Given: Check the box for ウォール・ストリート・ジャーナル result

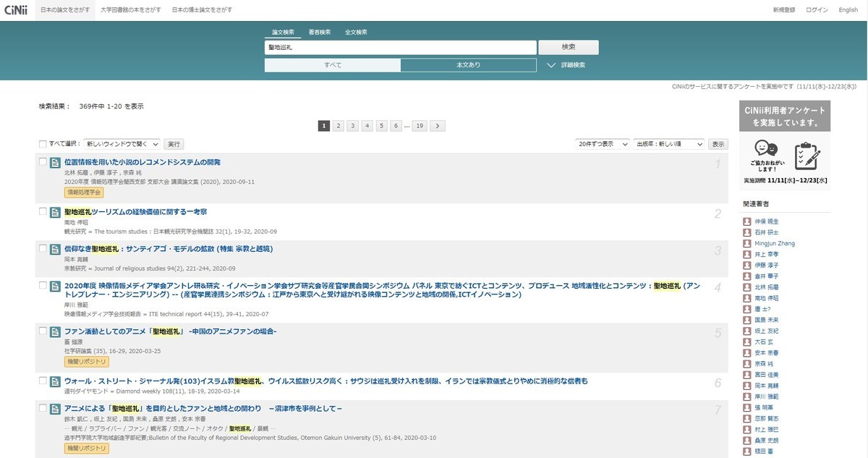Looking at the screenshot, I should tap(43, 381).
